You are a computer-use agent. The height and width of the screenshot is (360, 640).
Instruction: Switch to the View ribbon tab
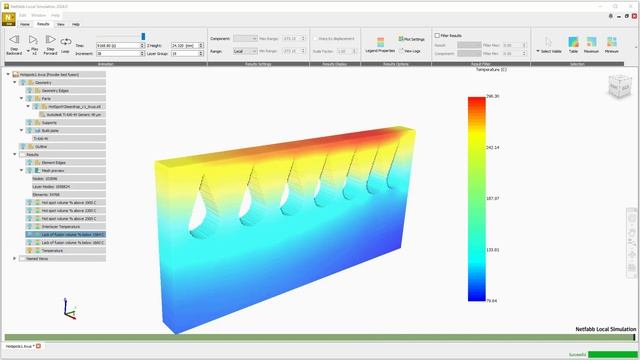61,24
